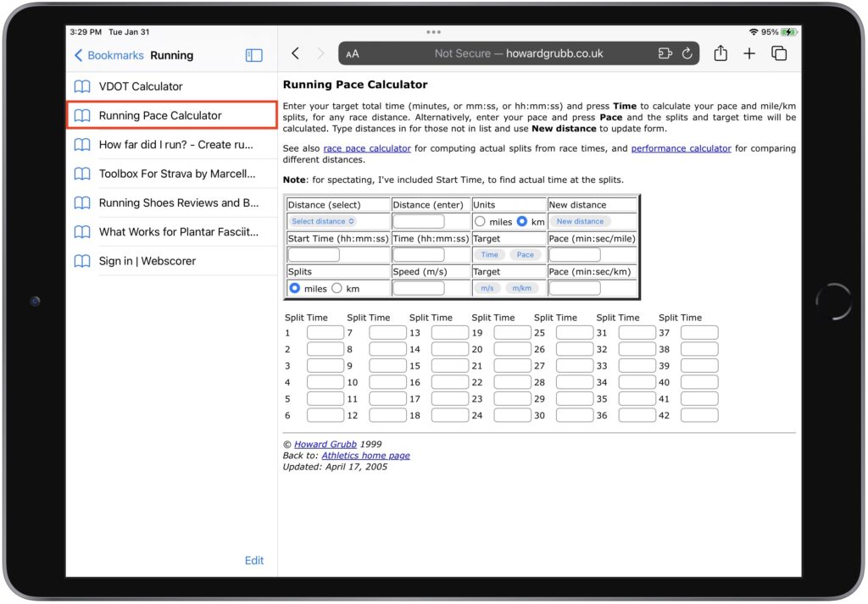The height and width of the screenshot is (604, 868).
Task: Open the AA reader options
Action: coord(352,54)
